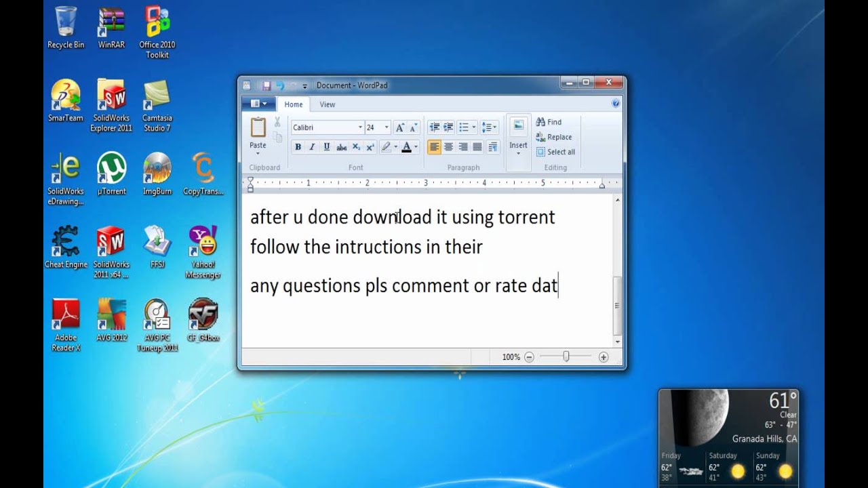Toggle Subscript formatting

point(356,147)
